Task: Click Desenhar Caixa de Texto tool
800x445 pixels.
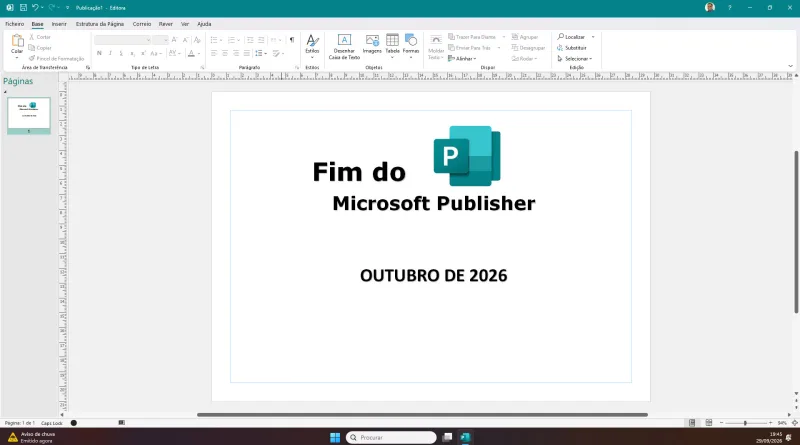Action: [x=344, y=46]
